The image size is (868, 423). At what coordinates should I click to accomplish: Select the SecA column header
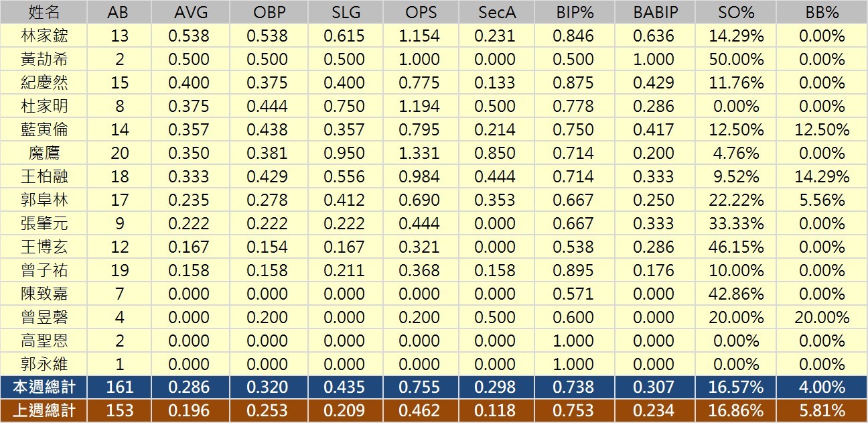(496, 12)
